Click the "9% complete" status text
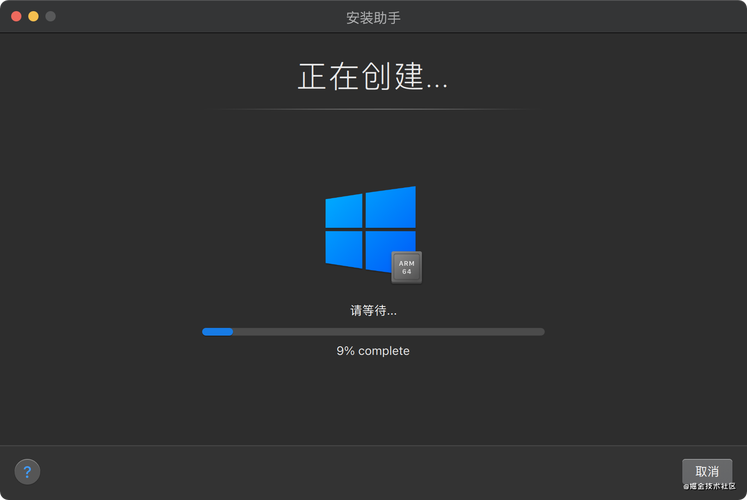Viewport: 747px width, 500px height. click(373, 351)
